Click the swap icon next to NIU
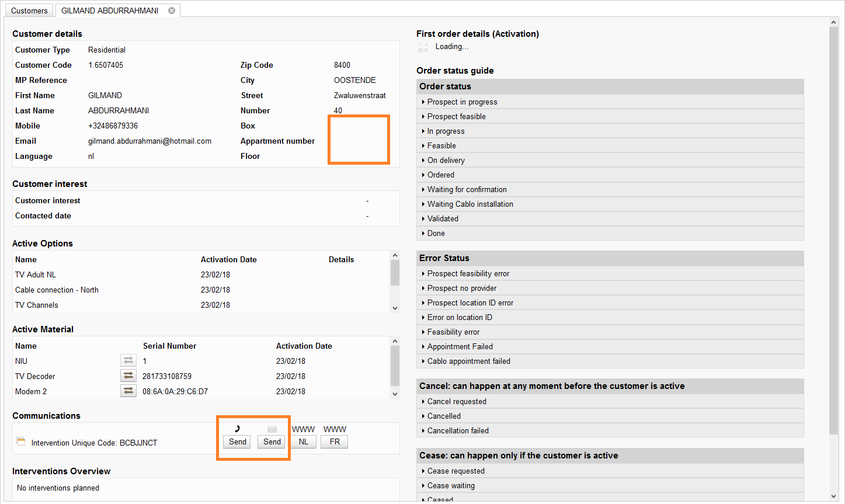Image resolution: width=845 pixels, height=504 pixels. (x=128, y=360)
